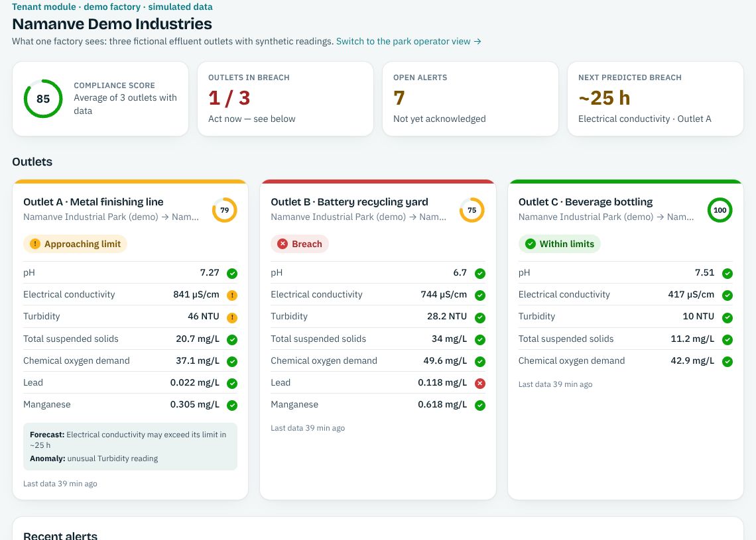Open Outlet B Battery recycling yard title
Screen dimensions: 756x540
click(349, 202)
